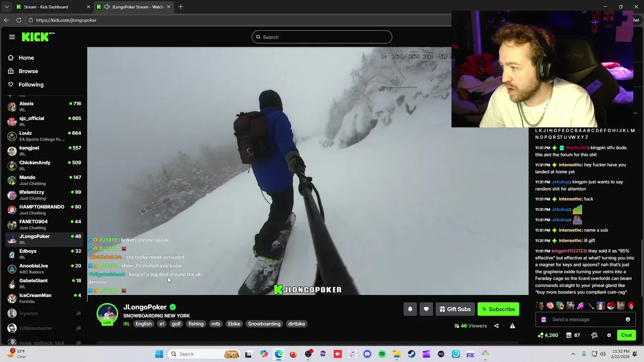Click the gift icon in message box
644x362 pixels.
pyautogui.click(x=543, y=319)
